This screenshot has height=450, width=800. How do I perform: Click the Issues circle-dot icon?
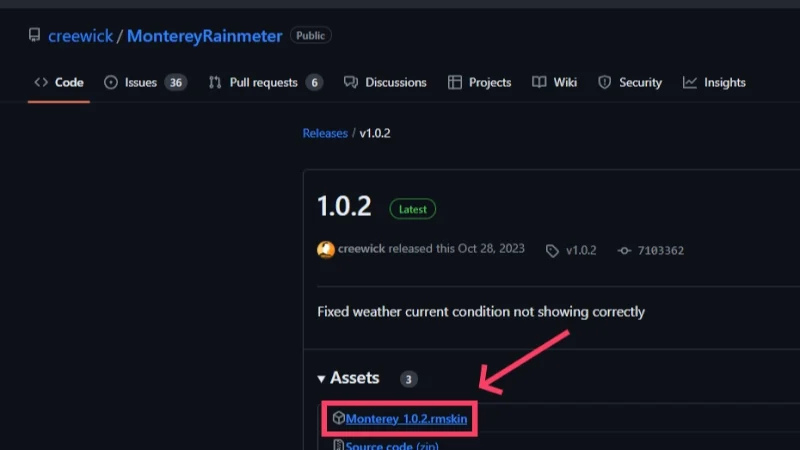pyautogui.click(x=111, y=82)
